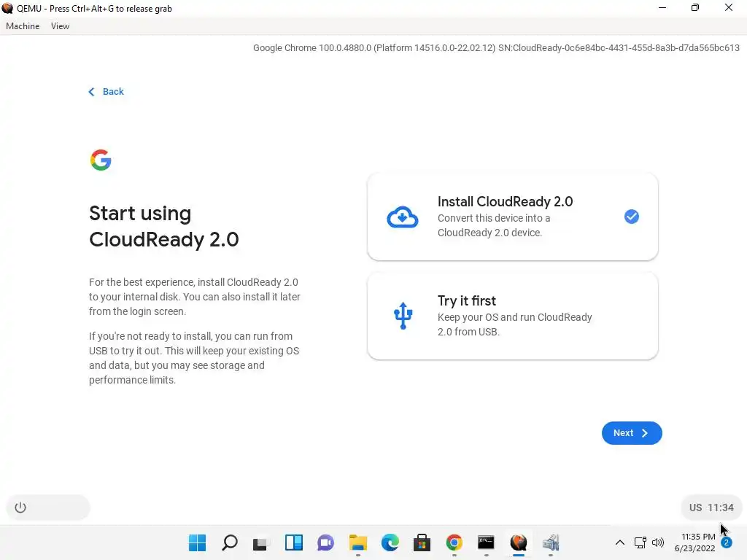Open Task View in taskbar
The width and height of the screenshot is (747, 560).
261,542
